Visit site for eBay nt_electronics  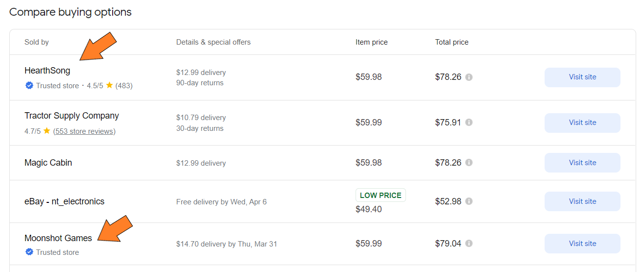point(582,201)
